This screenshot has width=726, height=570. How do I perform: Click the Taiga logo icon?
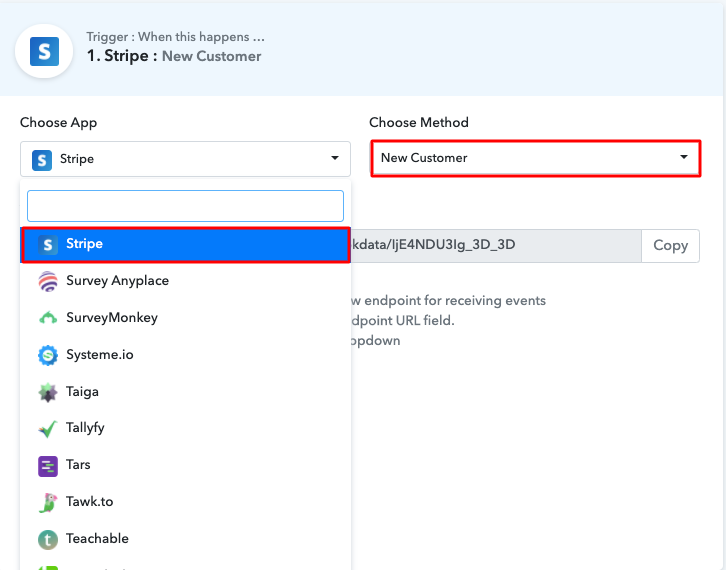pos(48,393)
